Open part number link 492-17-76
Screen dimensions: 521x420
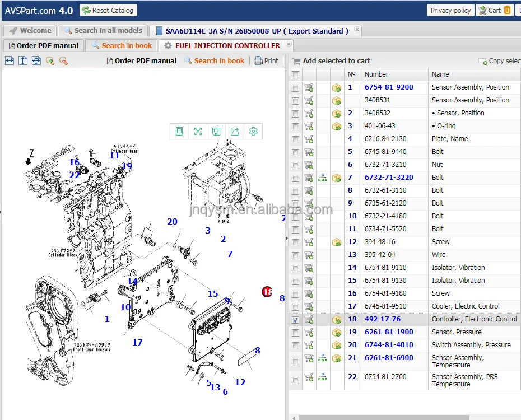(x=382, y=319)
